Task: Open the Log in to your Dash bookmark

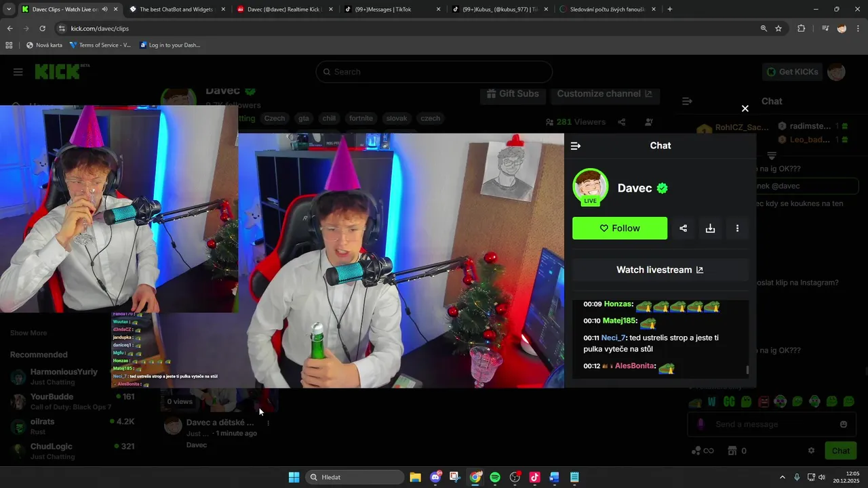Action: pyautogui.click(x=170, y=45)
